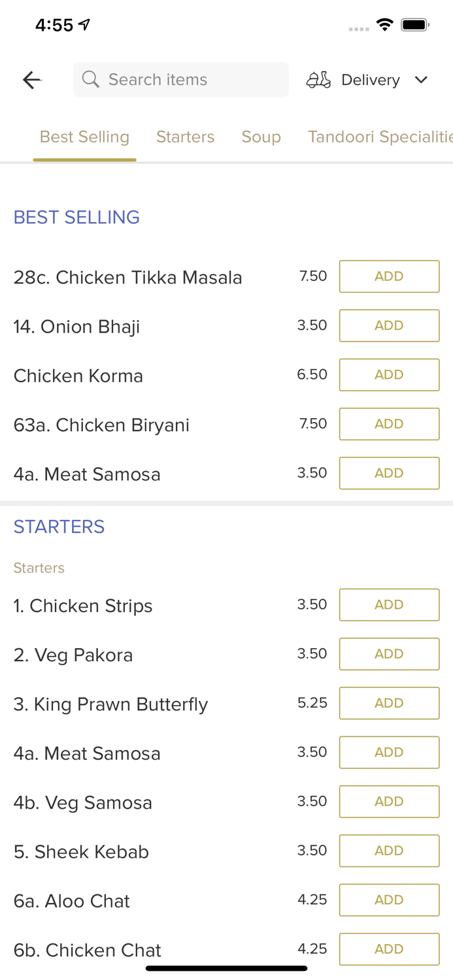Screen dimensions: 453x980
Task: Tap the home indicator bar at bottom
Action: point(226,968)
